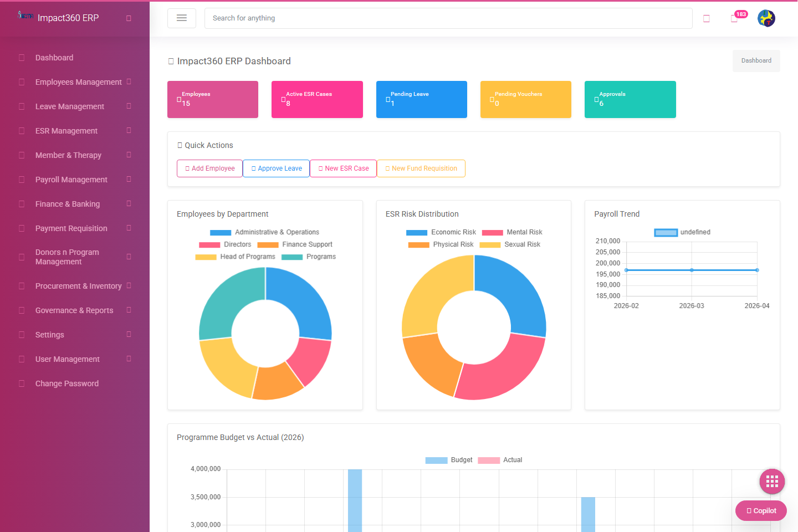Viewport: 798px width, 532px height.
Task: Expand Payment Requisition submenu arrow
Action: [x=129, y=228]
